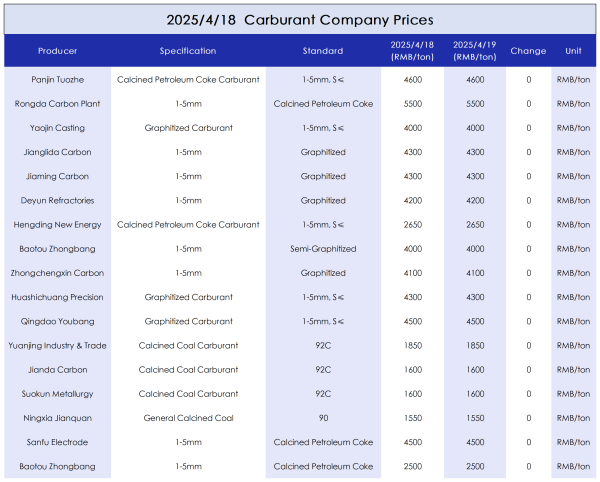
Task: Click 'Calcined Petroleum Coke Carburant' in Hengding New Energy row
Action: 188,225
